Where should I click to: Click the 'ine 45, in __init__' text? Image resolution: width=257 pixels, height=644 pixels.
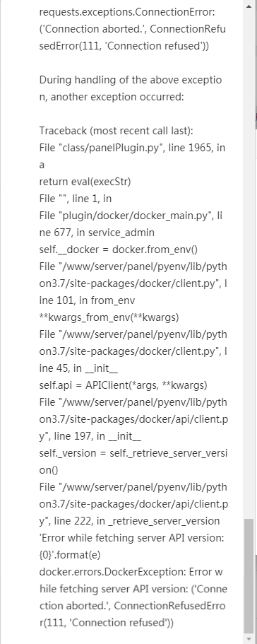[78, 368]
